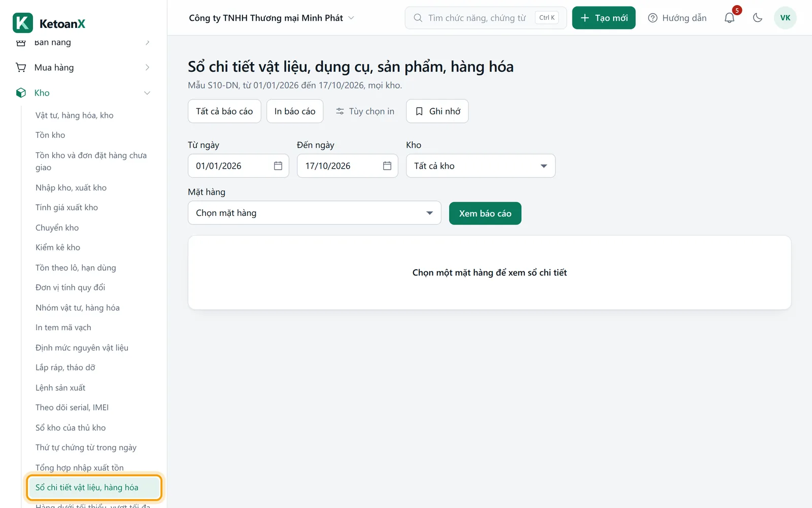812x508 pixels.
Task: Open Vật tư, hàng hóa, kho page
Action: point(75,115)
